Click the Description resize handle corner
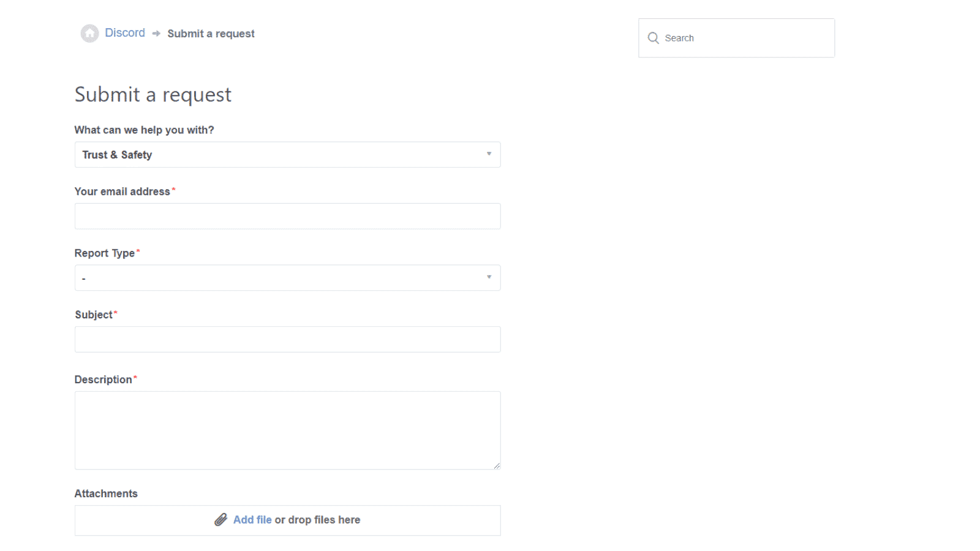The height and width of the screenshot is (551, 980). coord(497,465)
